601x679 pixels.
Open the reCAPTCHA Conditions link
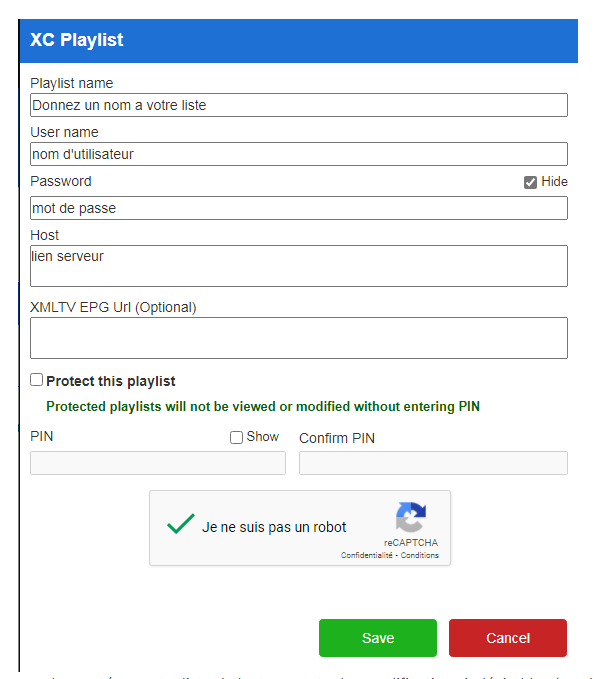click(420, 555)
